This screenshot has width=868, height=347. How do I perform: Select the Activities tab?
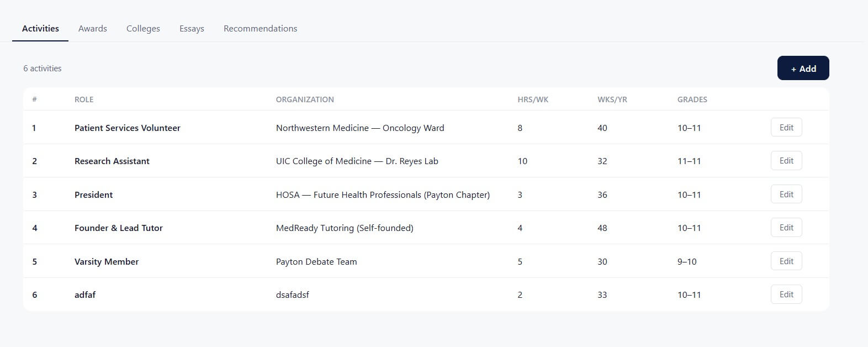40,29
